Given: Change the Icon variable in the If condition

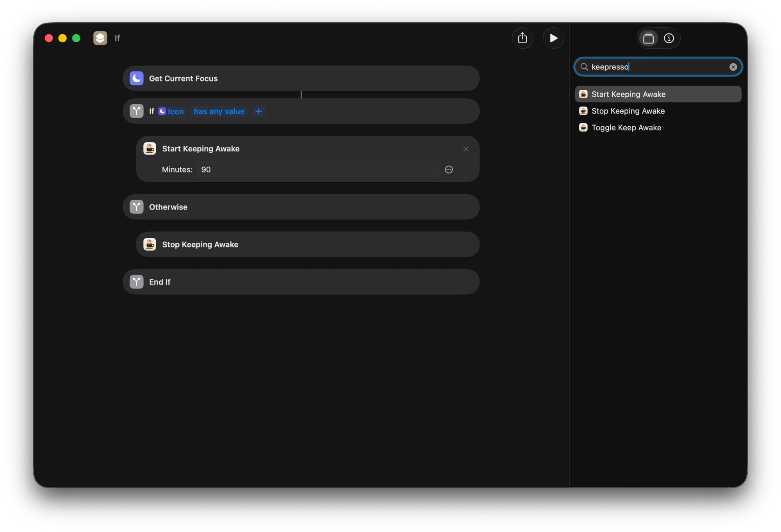Looking at the screenshot, I should (x=171, y=111).
